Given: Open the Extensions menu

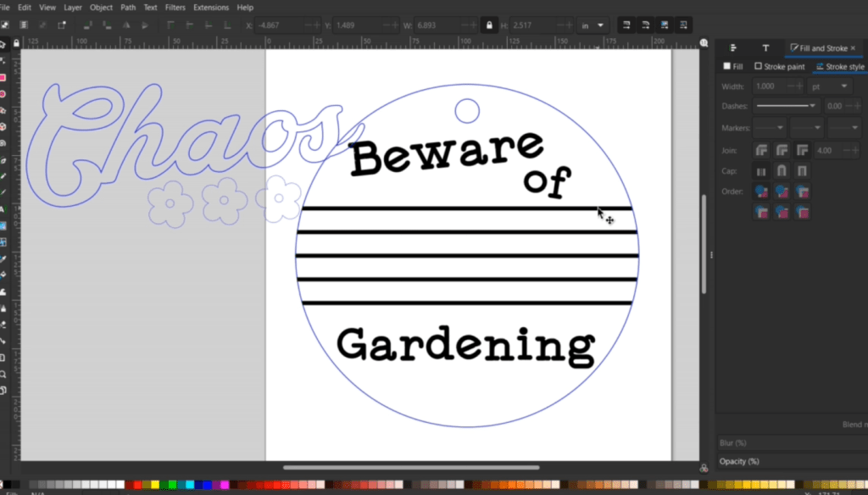Looking at the screenshot, I should [x=211, y=8].
